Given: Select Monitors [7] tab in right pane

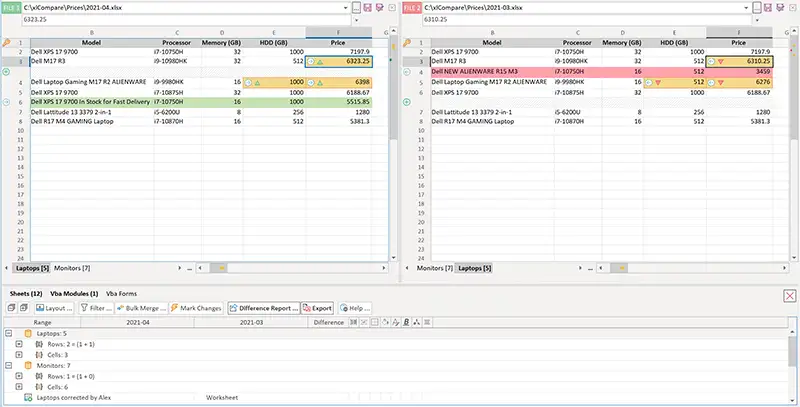Looking at the screenshot, I should [435, 268].
